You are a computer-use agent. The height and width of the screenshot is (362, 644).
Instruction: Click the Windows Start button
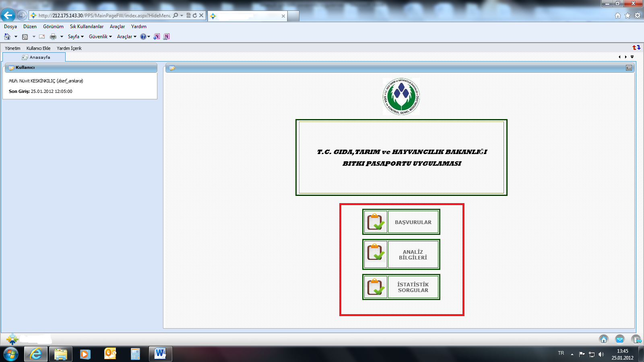(x=10, y=354)
